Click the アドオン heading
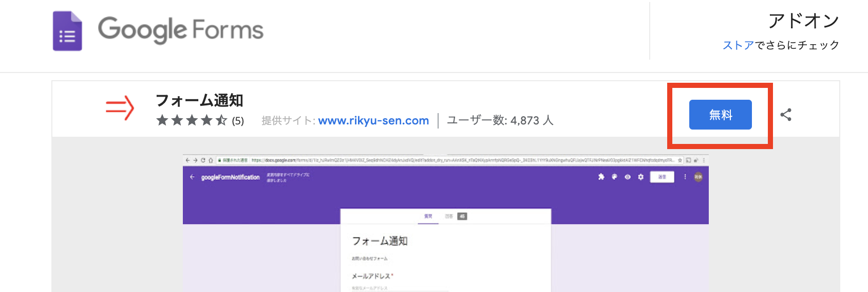868x292 pixels. tap(803, 21)
